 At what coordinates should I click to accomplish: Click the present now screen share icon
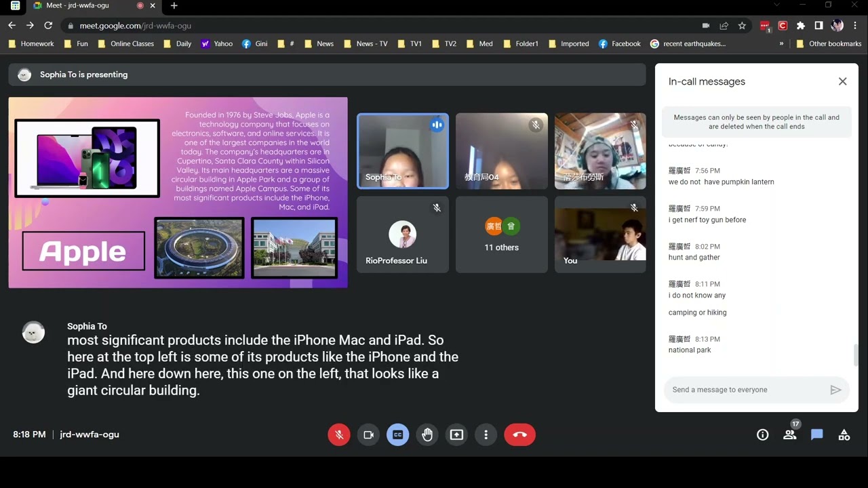456,434
